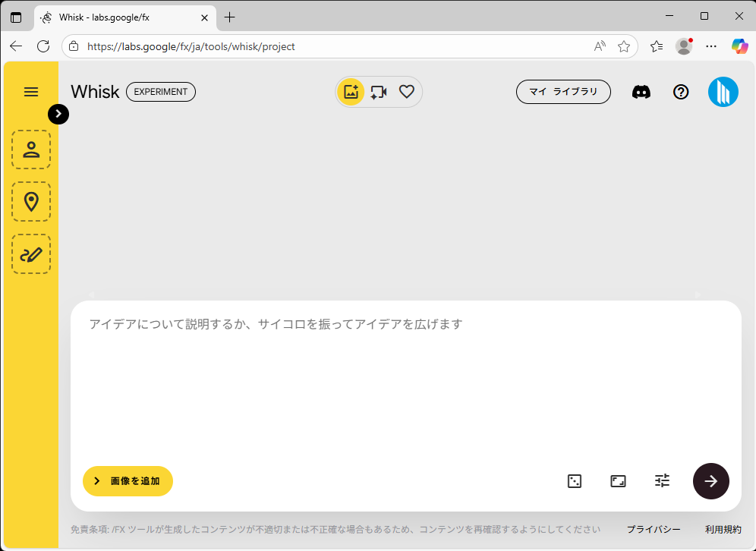The width and height of the screenshot is (756, 551).
Task: Submit prompt with arrow button
Action: tap(710, 481)
